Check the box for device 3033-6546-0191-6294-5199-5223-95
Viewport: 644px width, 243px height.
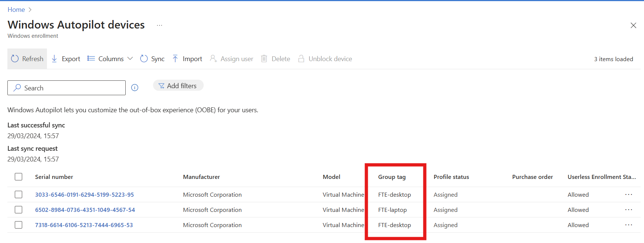click(18, 194)
